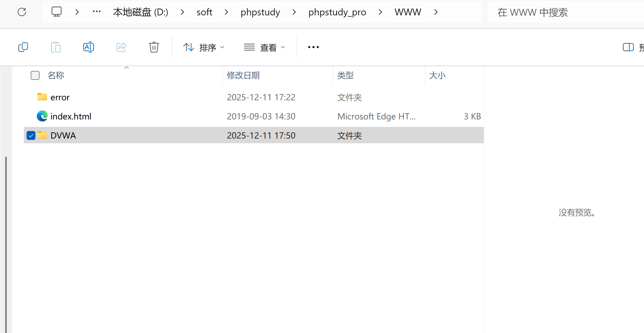
Task: Toggle the preview pane icon
Action: point(628,47)
